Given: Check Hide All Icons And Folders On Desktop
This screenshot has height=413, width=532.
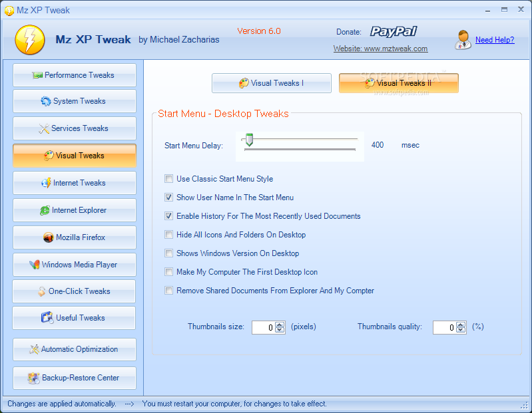Looking at the screenshot, I should (168, 235).
